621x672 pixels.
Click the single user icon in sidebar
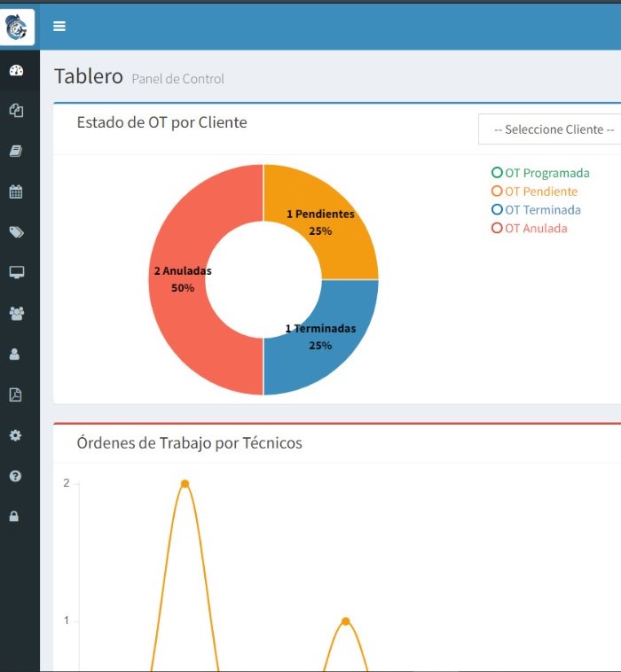point(15,354)
